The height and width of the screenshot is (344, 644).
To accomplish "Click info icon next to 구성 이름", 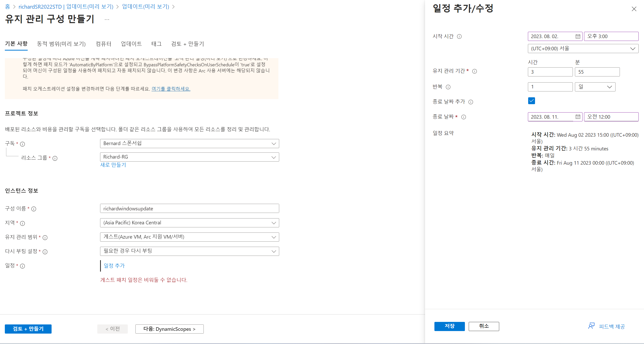I will [x=34, y=209].
